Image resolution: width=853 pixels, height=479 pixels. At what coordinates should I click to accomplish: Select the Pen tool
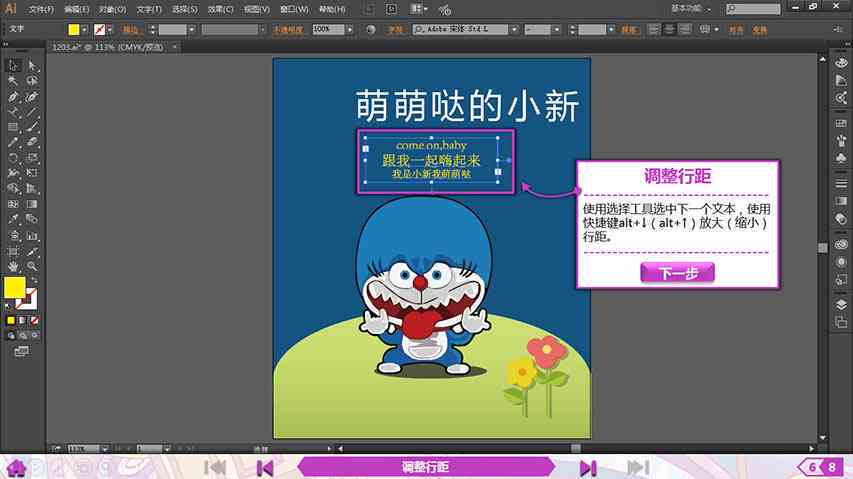[13, 97]
